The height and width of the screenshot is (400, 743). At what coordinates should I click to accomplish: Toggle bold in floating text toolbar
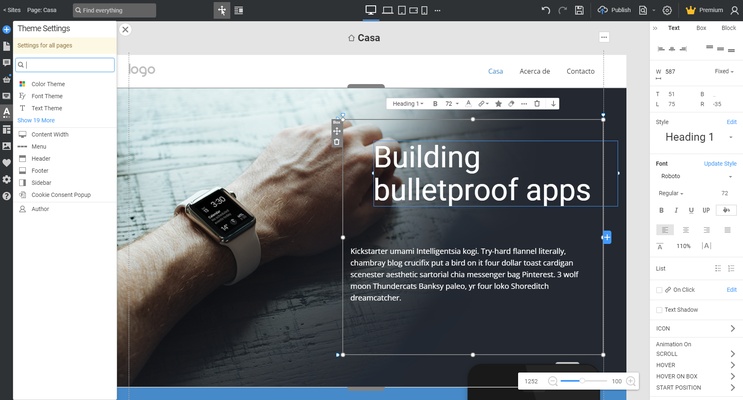tap(435, 103)
